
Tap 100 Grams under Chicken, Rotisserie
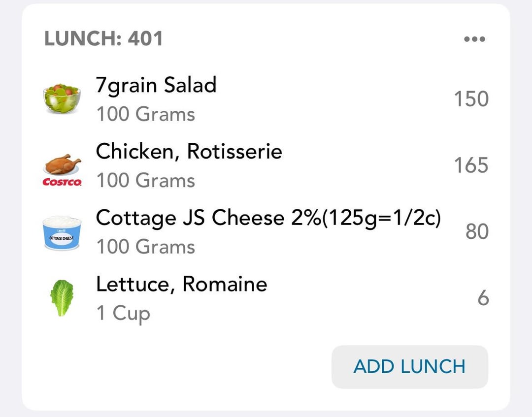point(146,180)
